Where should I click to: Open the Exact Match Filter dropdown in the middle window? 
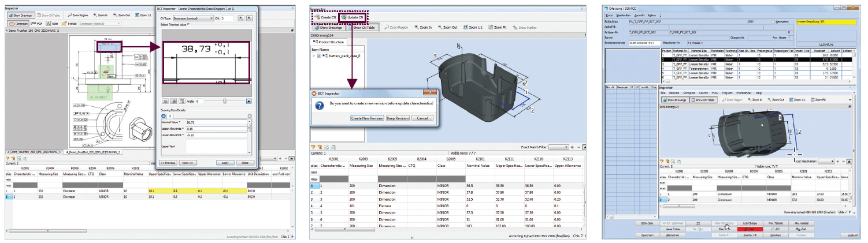[560, 147]
